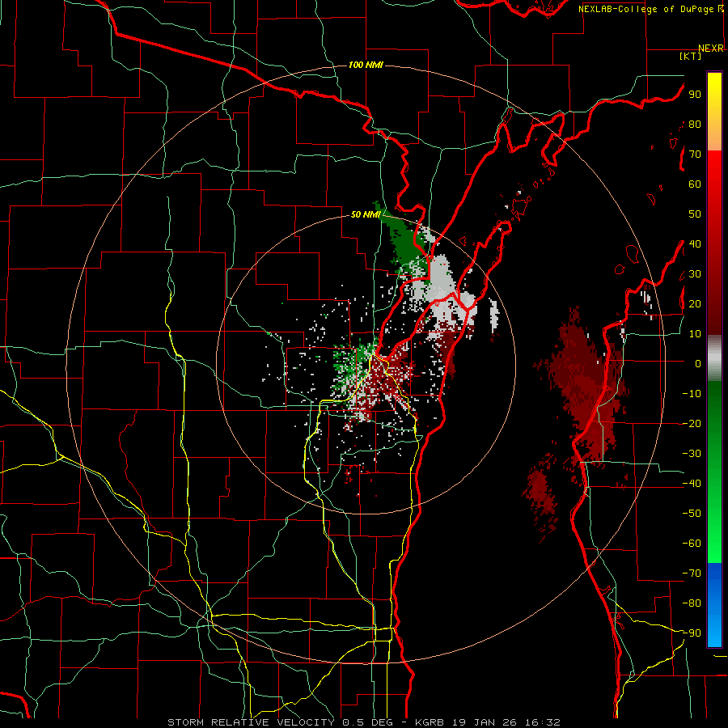Viewport: 728px width, 728px height.
Task: Click the NEXR label above the color bar
Action: point(711,48)
